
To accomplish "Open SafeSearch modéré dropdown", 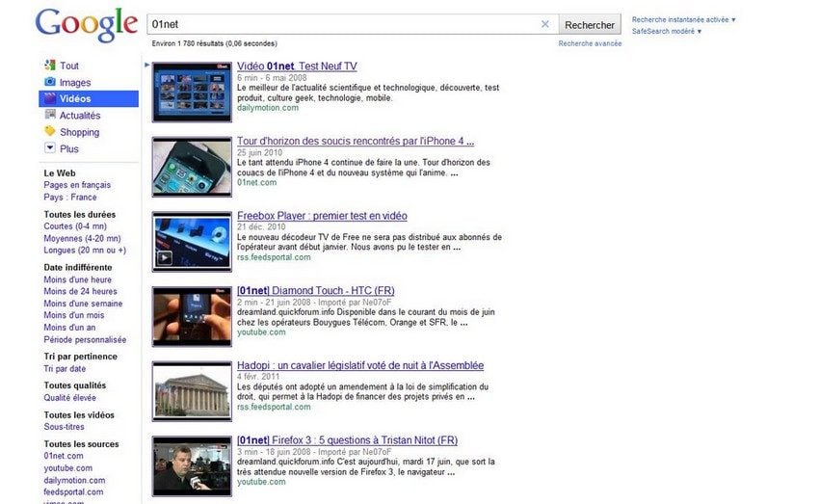I will [x=666, y=32].
